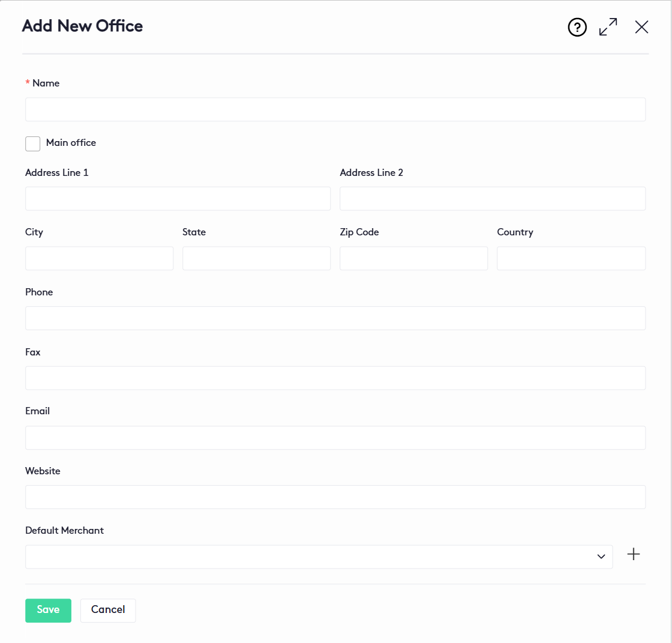Select the Country field

pos(571,258)
